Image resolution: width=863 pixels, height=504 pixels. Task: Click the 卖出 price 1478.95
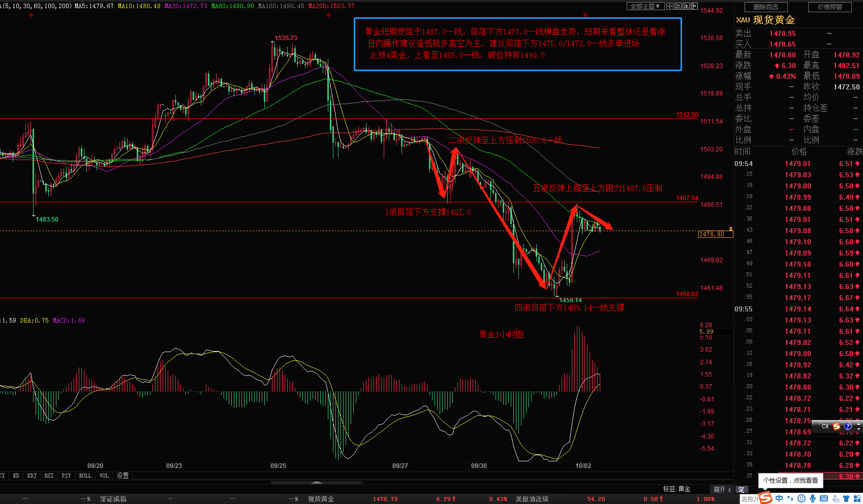pyautogui.click(x=783, y=34)
